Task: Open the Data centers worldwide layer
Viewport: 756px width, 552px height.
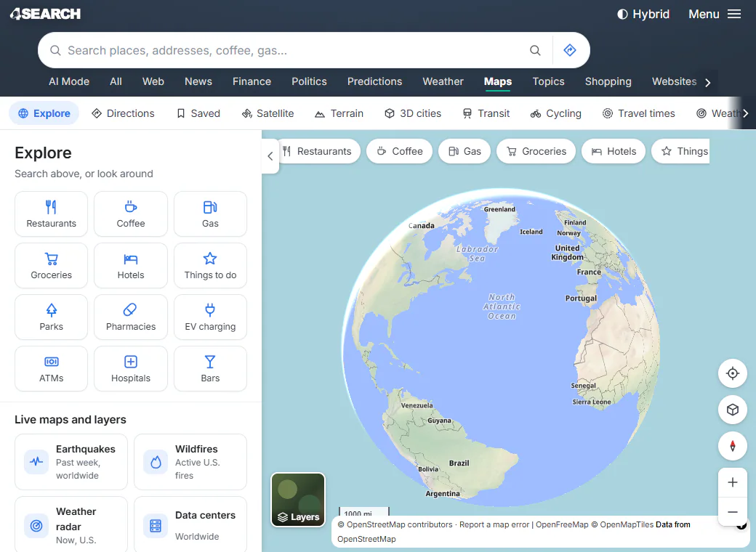Action: point(190,525)
